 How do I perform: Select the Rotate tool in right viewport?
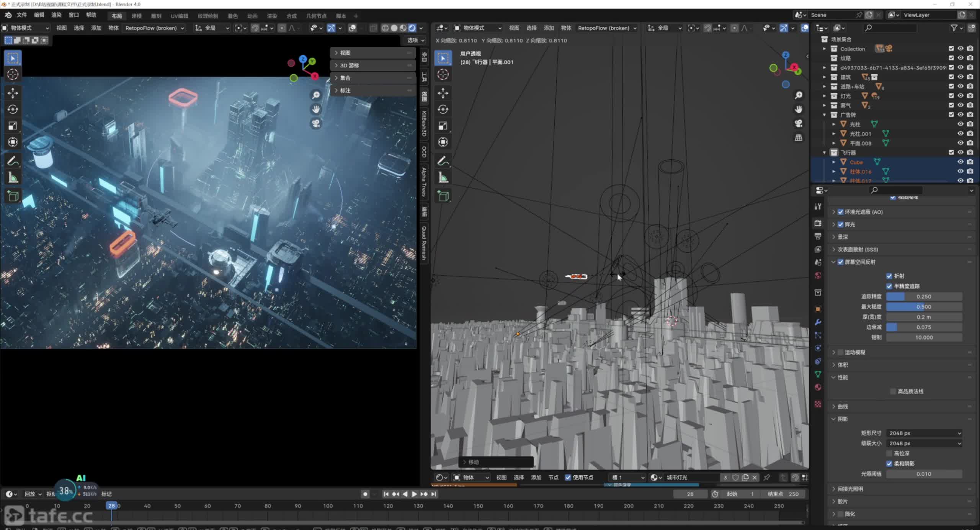tap(443, 110)
